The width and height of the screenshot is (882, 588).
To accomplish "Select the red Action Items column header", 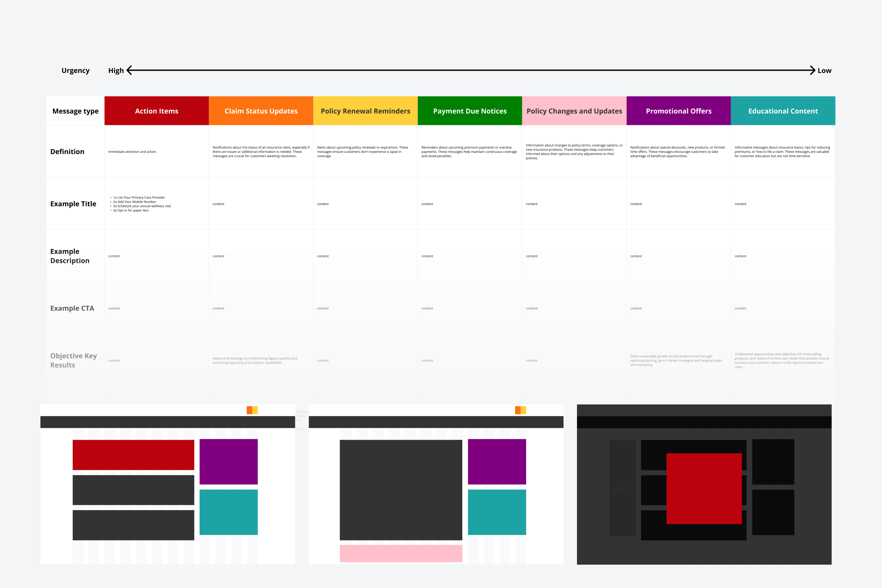I will (156, 111).
